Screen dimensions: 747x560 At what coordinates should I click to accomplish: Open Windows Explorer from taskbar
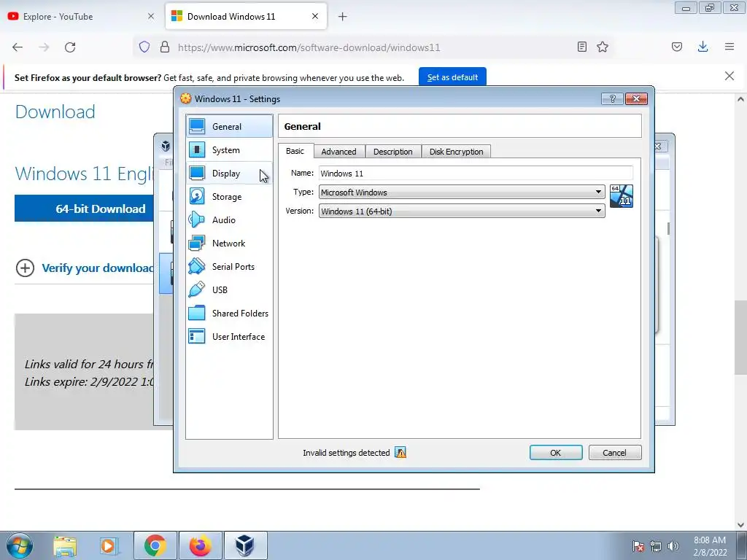pyautogui.click(x=65, y=545)
